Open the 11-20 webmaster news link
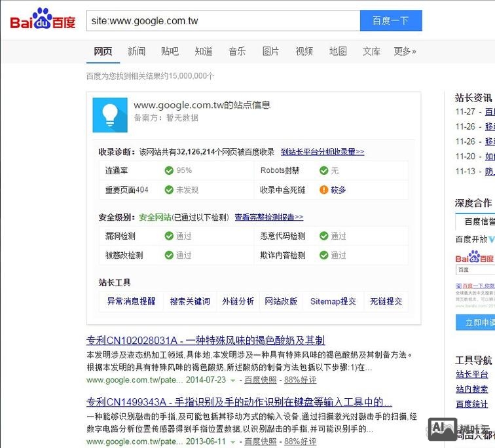The width and height of the screenshot is (495, 448). point(490,157)
